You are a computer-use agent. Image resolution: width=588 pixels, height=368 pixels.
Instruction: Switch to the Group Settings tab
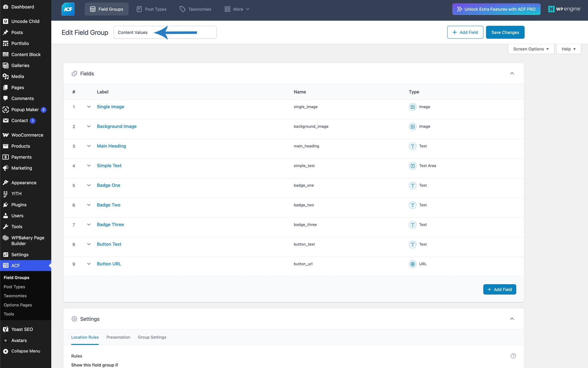point(152,337)
